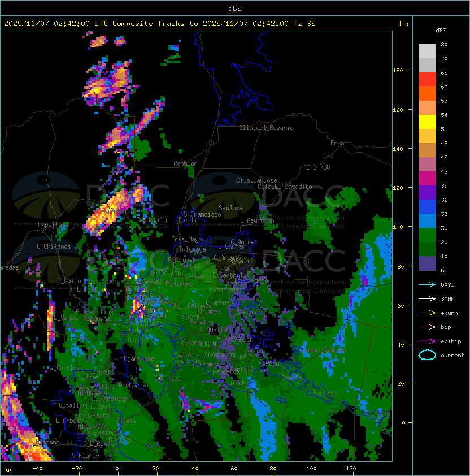Screen dimensions: 470x476
Task: Select the light blue 30-35 dBZ swatch
Action: click(x=427, y=220)
